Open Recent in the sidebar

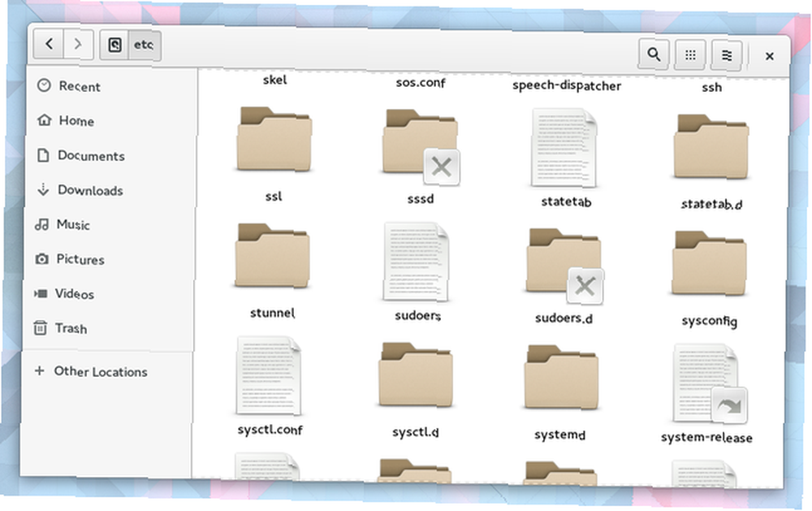click(110, 86)
